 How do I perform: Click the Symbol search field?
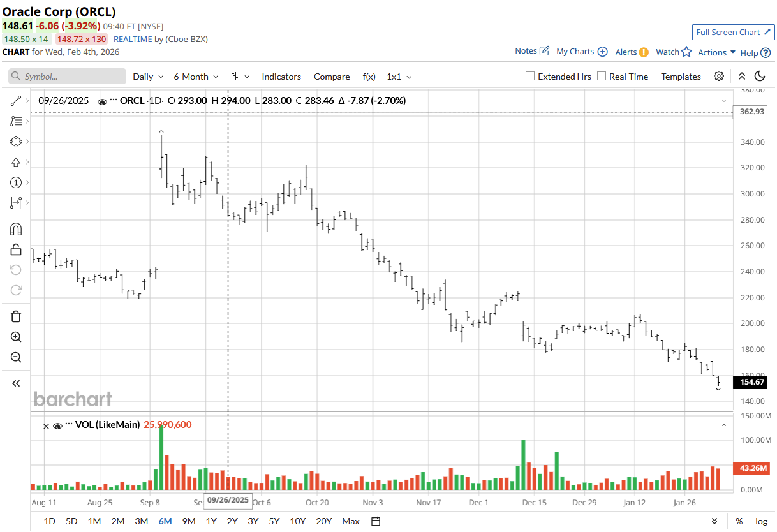click(x=67, y=77)
